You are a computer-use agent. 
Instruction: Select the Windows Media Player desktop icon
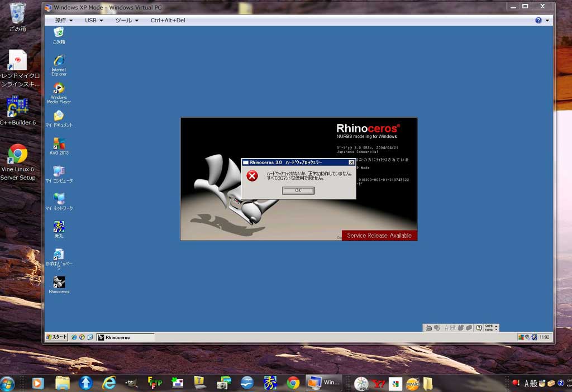click(59, 93)
